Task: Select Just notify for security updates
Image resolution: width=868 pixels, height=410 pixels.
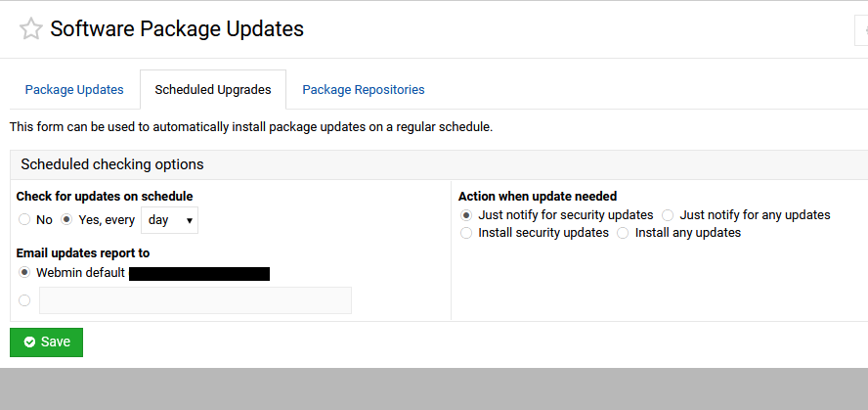Action: [x=466, y=215]
